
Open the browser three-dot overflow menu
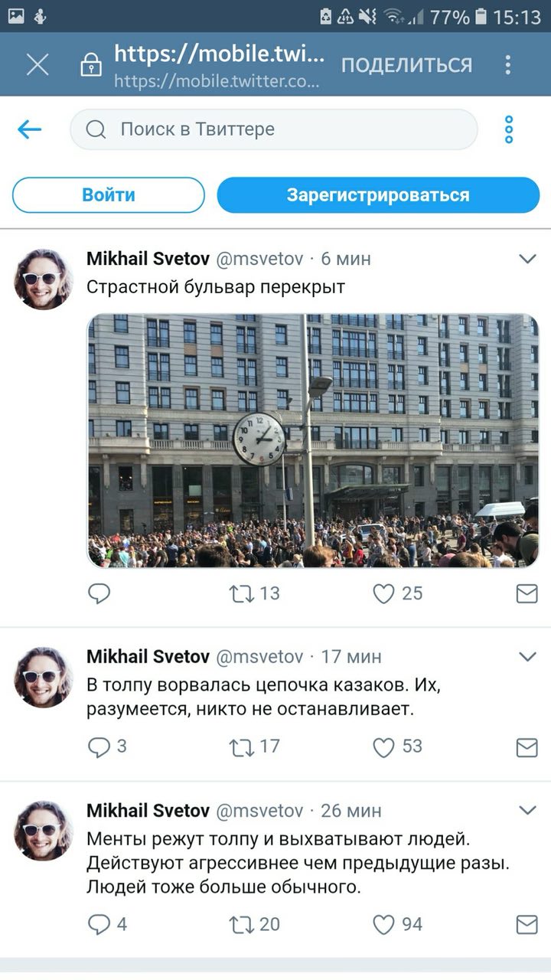click(507, 64)
